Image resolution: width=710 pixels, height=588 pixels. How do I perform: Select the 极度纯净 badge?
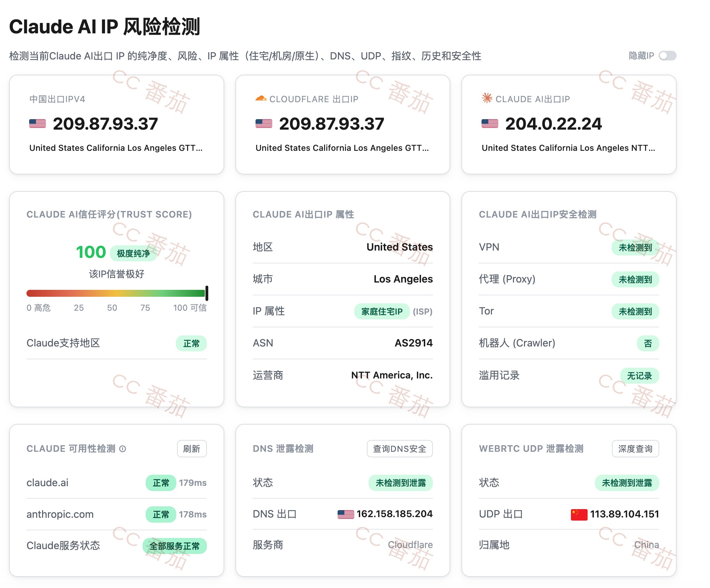[x=133, y=253]
